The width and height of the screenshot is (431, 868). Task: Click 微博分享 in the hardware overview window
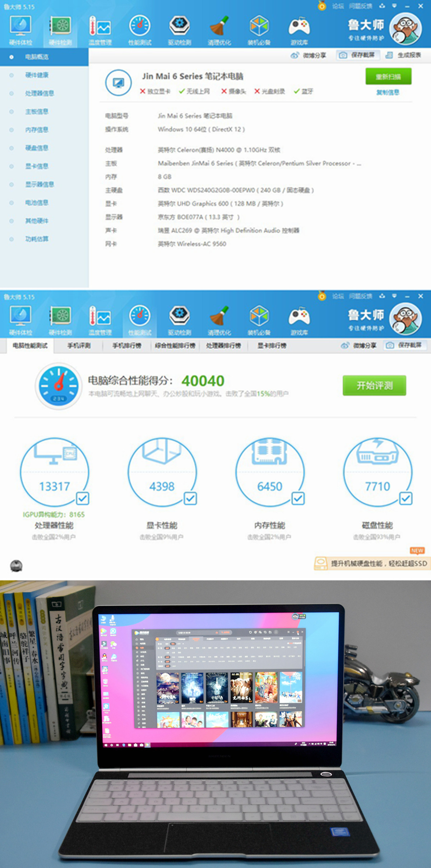click(308, 55)
